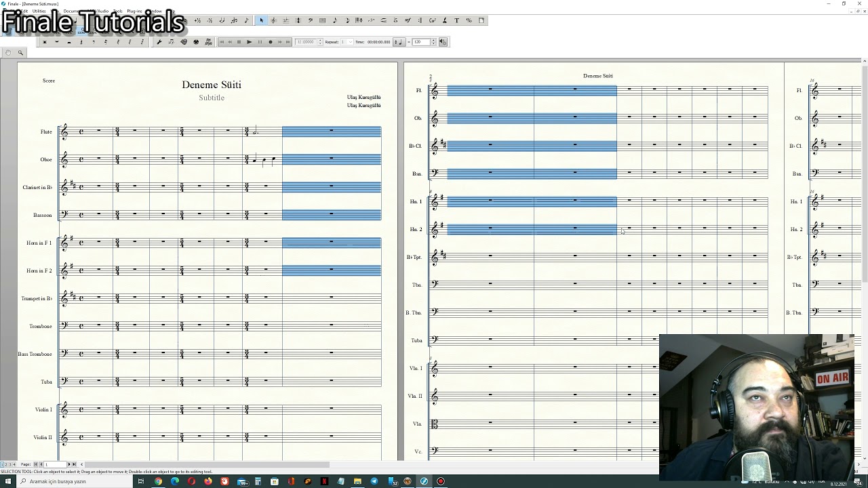Rewind to the beginning
The image size is (868, 488).
point(221,42)
